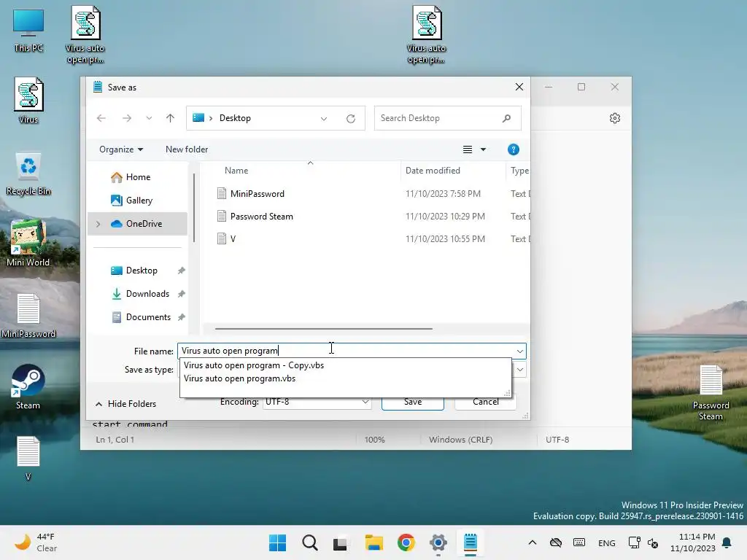Click the Save button
Viewport: 747px width, 560px height.
413,402
